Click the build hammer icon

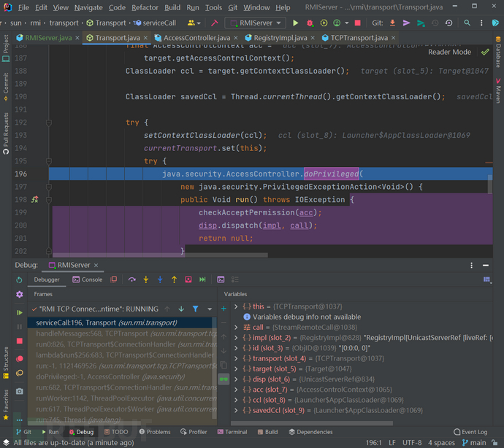215,23
